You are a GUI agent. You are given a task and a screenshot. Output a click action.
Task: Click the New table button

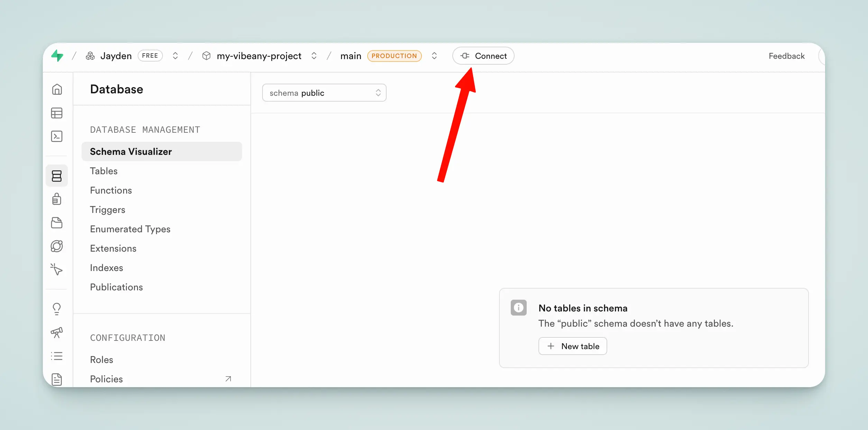pyautogui.click(x=573, y=346)
